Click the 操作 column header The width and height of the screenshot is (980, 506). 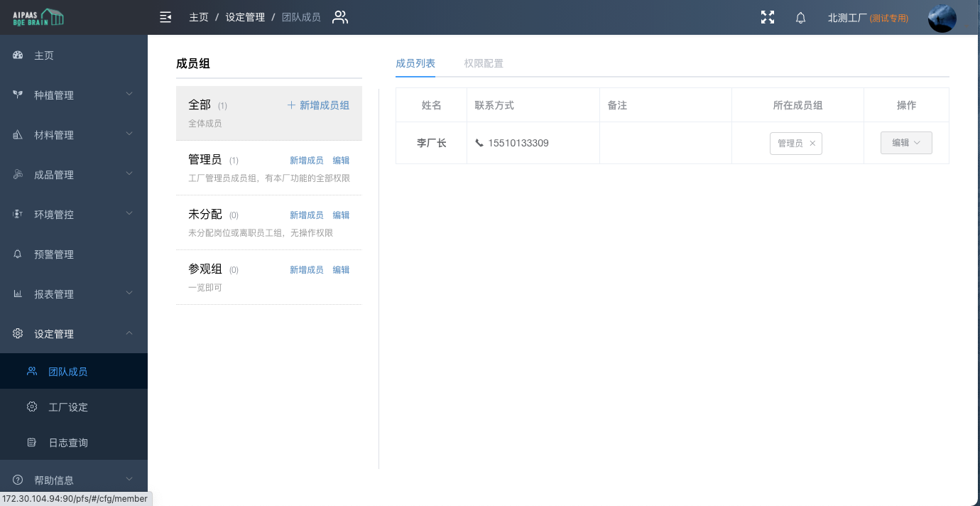click(906, 105)
